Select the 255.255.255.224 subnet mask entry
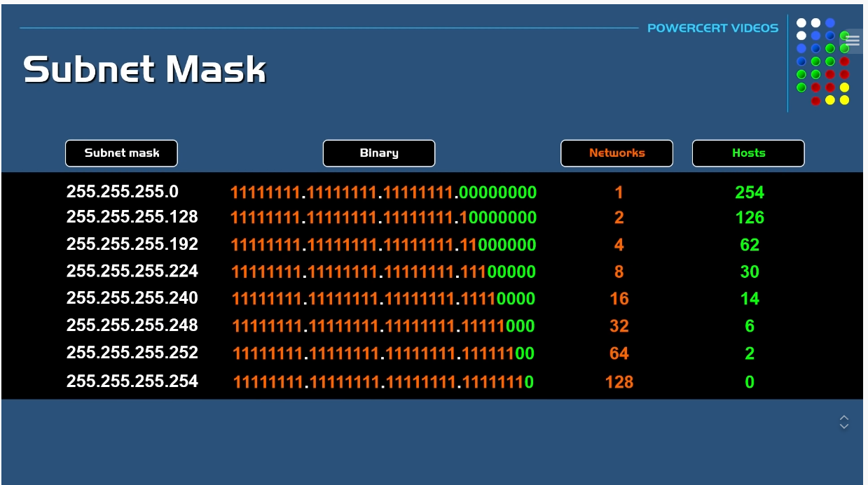Screen dimensions: 868x485 132,271
